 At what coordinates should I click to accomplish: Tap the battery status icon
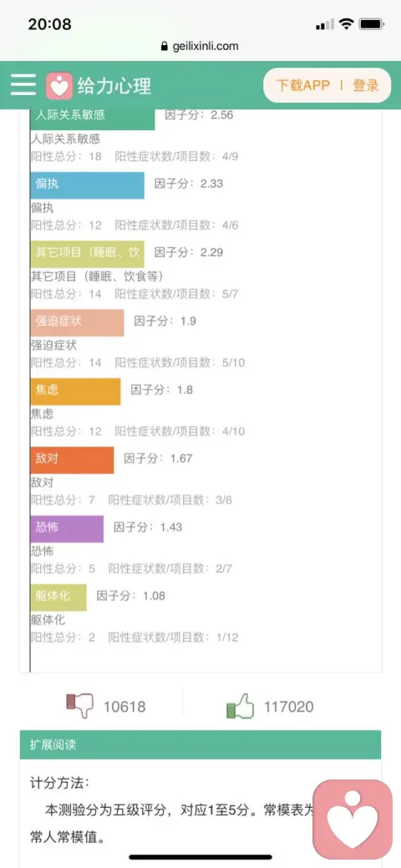372,24
